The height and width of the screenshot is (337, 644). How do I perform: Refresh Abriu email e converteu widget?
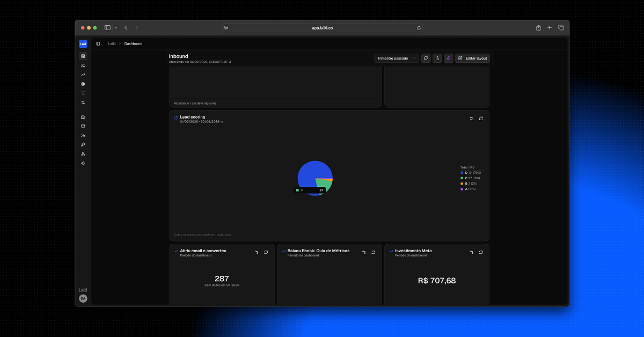click(266, 252)
